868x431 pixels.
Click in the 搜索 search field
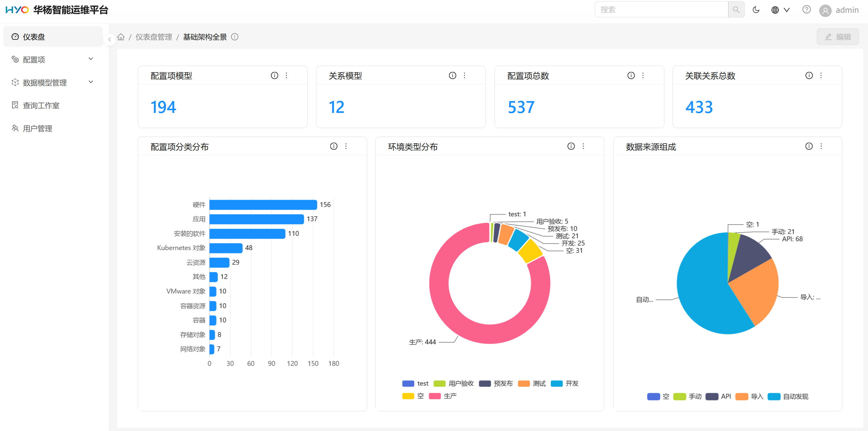(x=661, y=9)
